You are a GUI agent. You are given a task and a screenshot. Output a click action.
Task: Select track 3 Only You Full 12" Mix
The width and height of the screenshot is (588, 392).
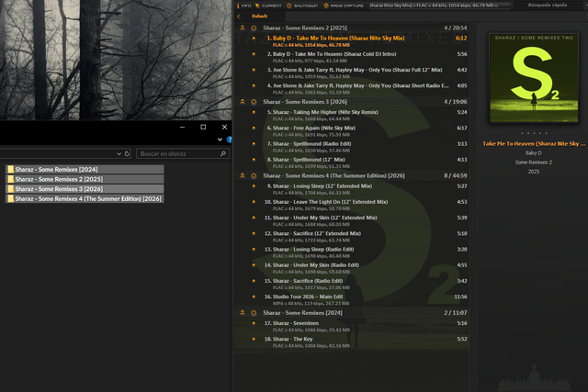tap(352, 73)
